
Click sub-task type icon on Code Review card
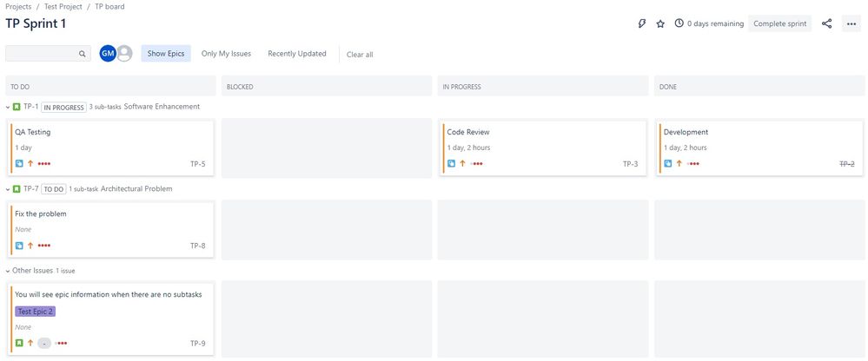pyautogui.click(x=451, y=164)
